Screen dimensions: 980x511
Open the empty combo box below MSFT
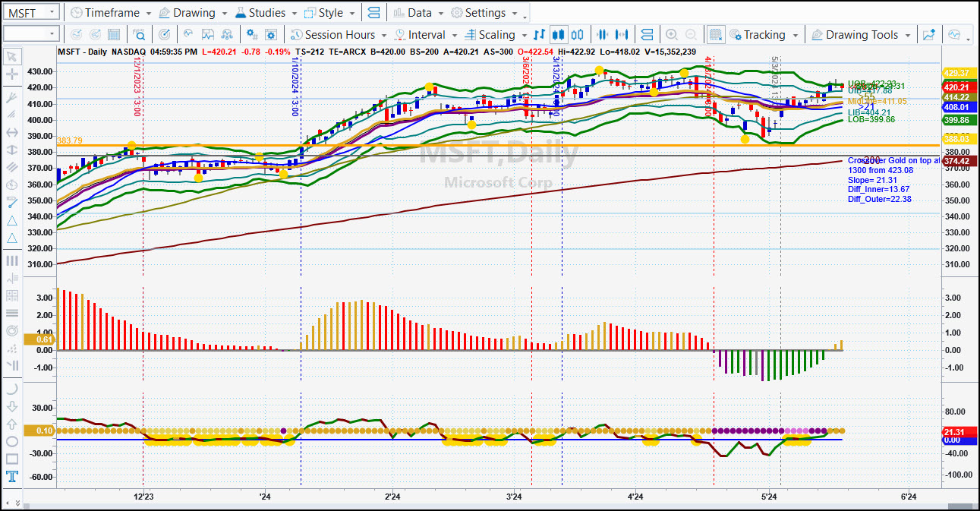coord(31,33)
